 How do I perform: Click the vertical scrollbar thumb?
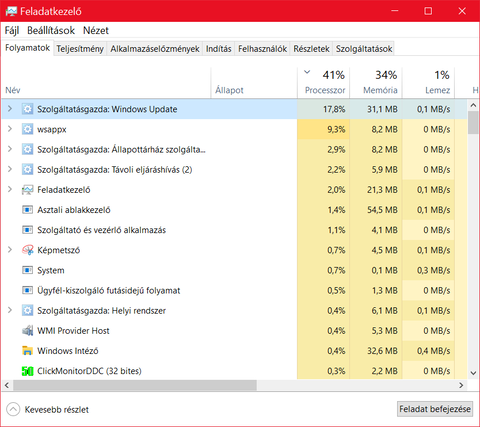(x=473, y=123)
